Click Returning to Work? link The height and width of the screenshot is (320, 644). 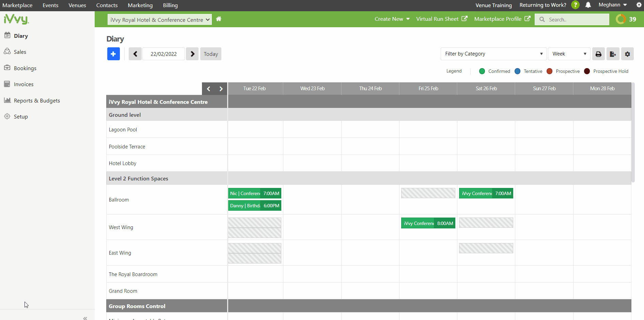click(543, 5)
